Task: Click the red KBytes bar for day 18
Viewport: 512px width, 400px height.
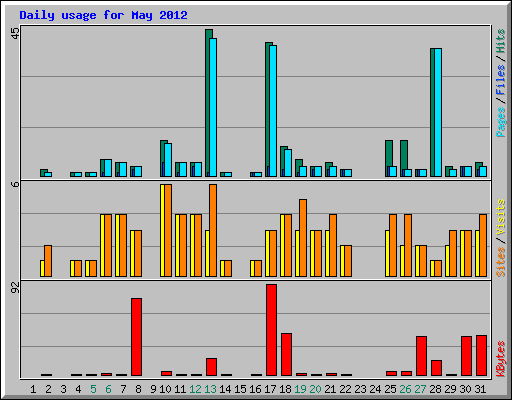Action: (x=286, y=354)
